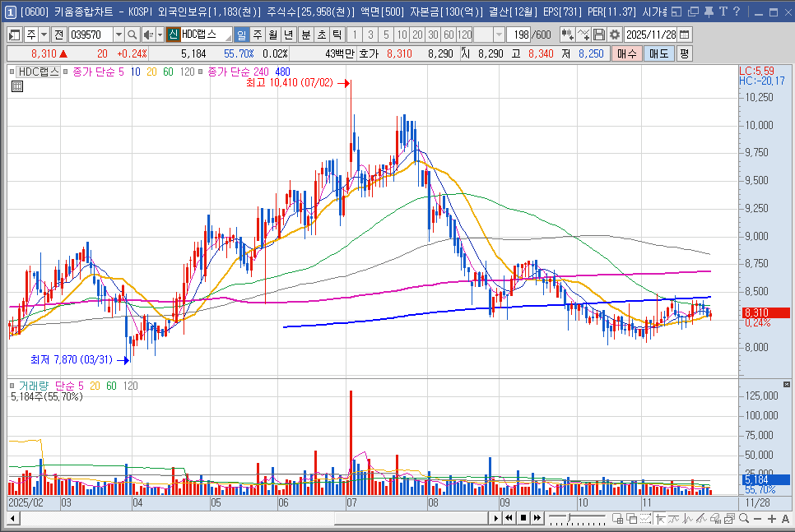Screen dimensions: 795x532
Task: Click the play replay button
Action: (496, 518)
